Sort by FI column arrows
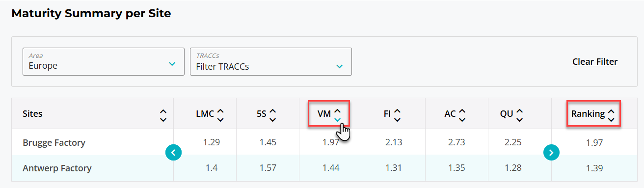Screen dimensions: 644x188 click(397, 115)
